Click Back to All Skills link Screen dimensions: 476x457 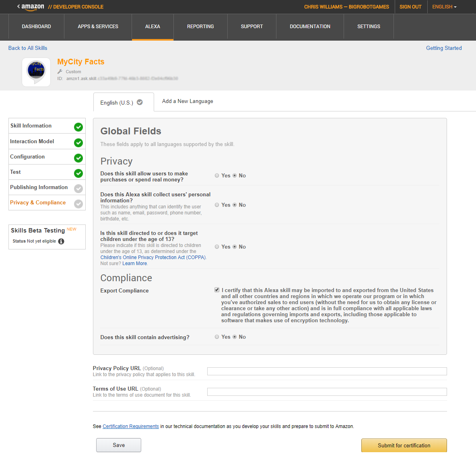click(x=28, y=48)
